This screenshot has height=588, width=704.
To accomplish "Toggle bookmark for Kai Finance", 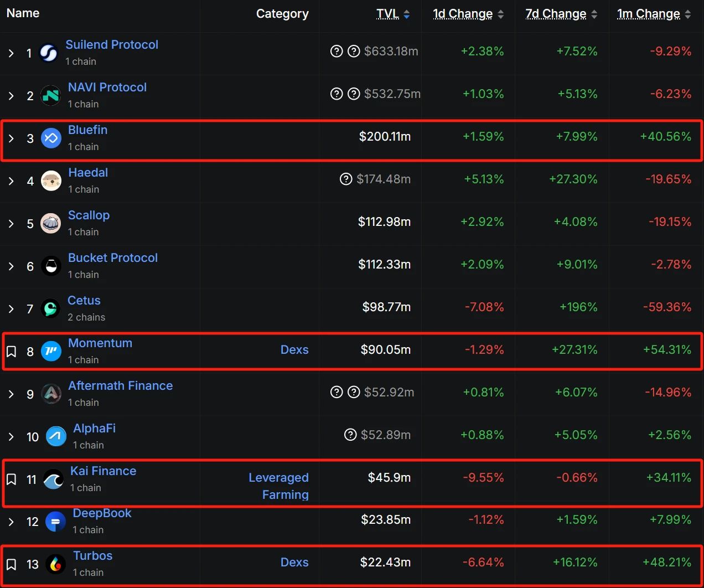I will [11, 479].
